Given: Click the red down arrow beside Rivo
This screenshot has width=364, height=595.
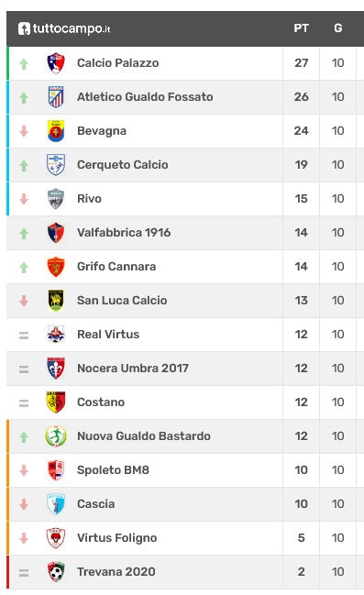Looking at the screenshot, I should [24, 199].
